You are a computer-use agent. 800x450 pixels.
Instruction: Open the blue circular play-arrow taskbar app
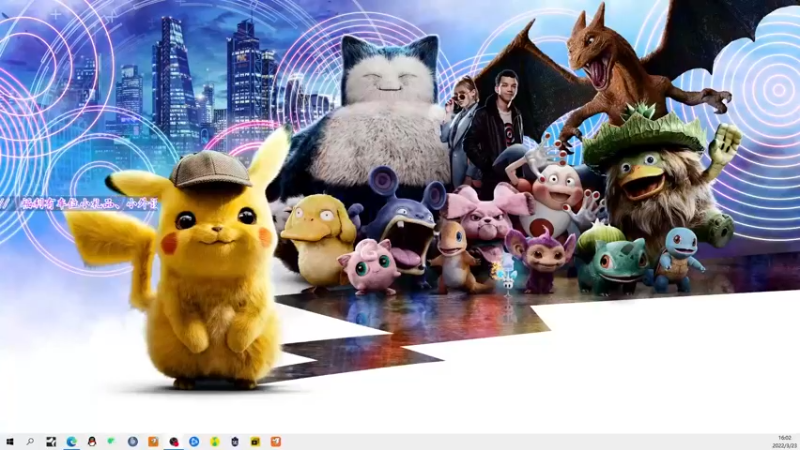[194, 442]
